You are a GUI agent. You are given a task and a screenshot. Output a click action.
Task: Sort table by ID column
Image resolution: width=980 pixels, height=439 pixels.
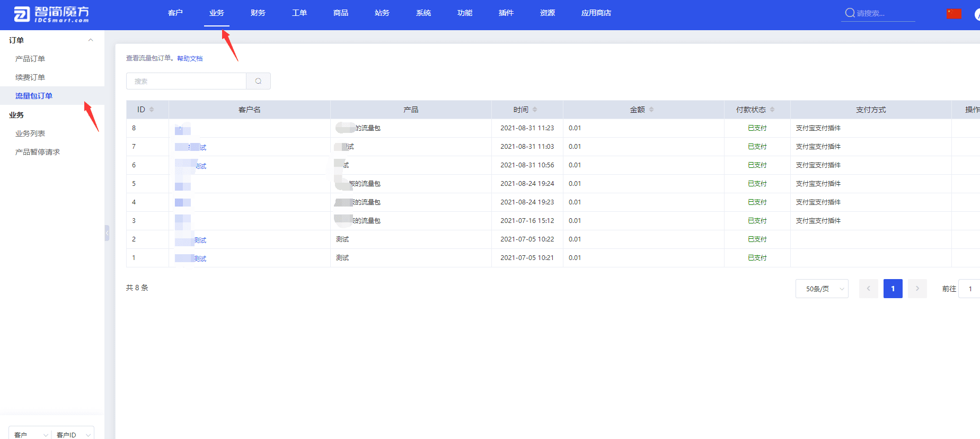(x=152, y=110)
